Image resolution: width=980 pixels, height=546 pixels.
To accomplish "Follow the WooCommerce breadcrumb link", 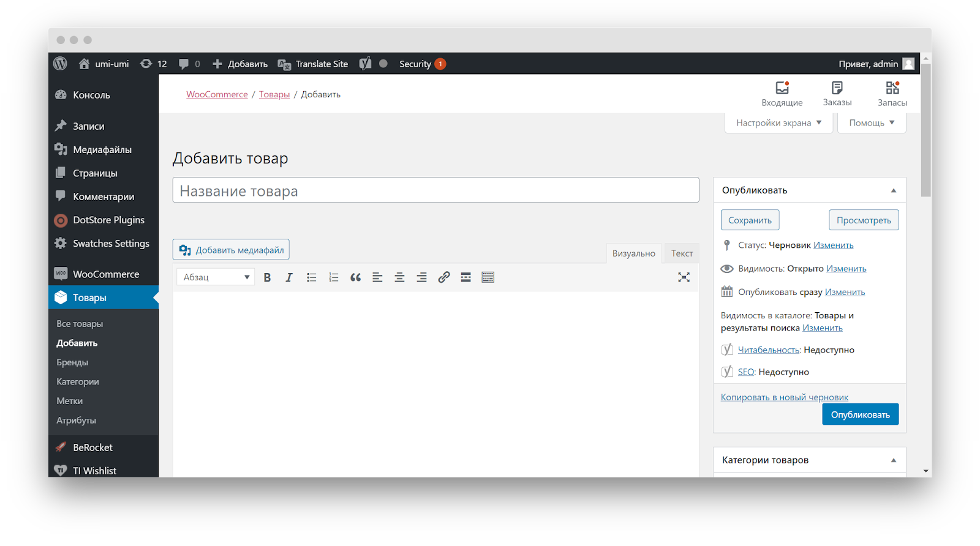I will point(217,94).
